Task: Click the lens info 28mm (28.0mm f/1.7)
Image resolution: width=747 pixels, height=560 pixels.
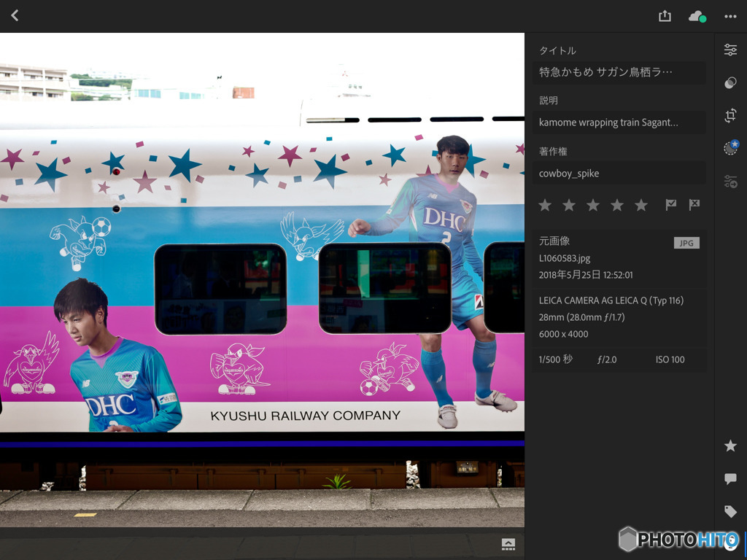Action: [581, 317]
